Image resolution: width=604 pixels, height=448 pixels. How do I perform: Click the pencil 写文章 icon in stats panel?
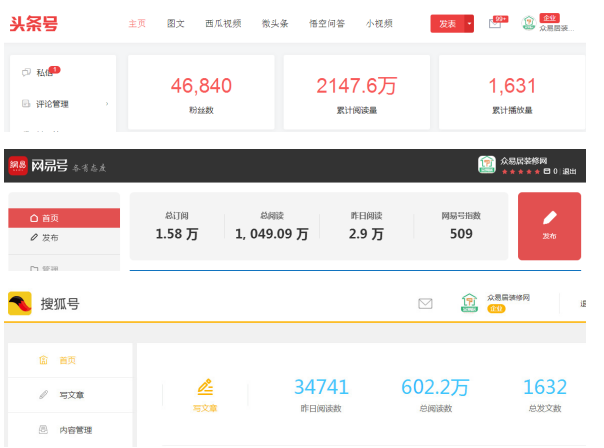click(205, 386)
